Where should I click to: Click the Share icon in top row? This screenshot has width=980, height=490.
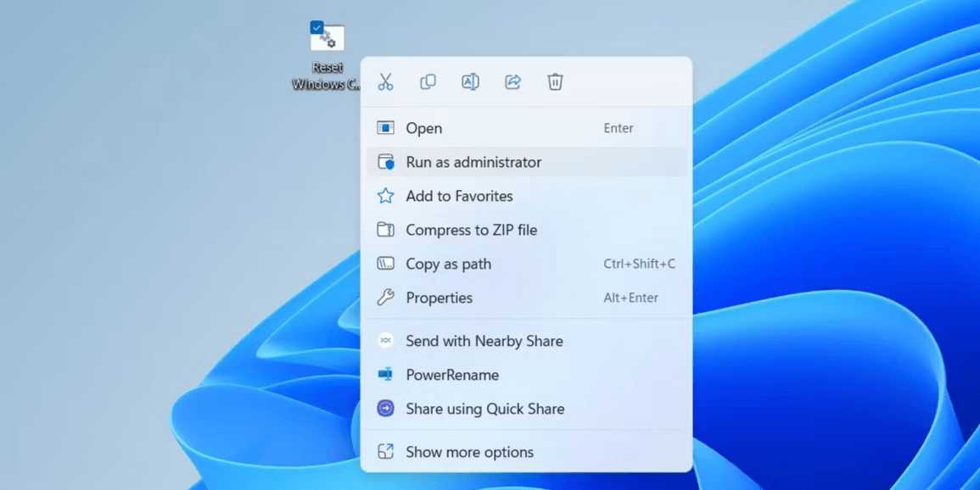pyautogui.click(x=512, y=81)
